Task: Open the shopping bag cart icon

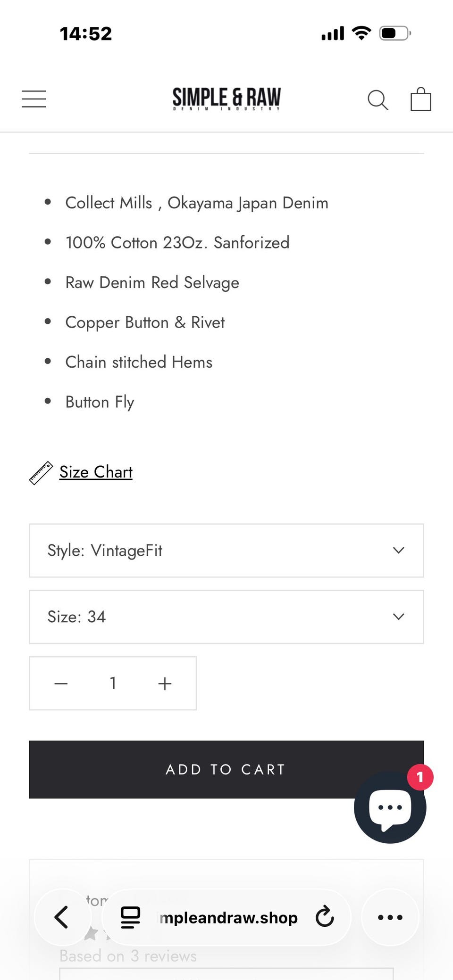Action: pyautogui.click(x=420, y=99)
